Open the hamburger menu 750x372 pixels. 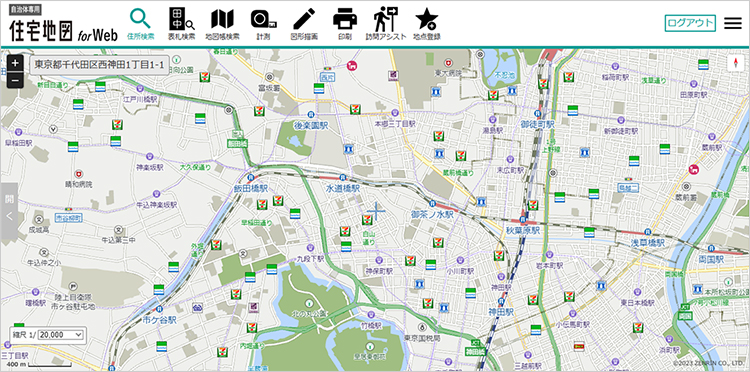click(x=733, y=23)
